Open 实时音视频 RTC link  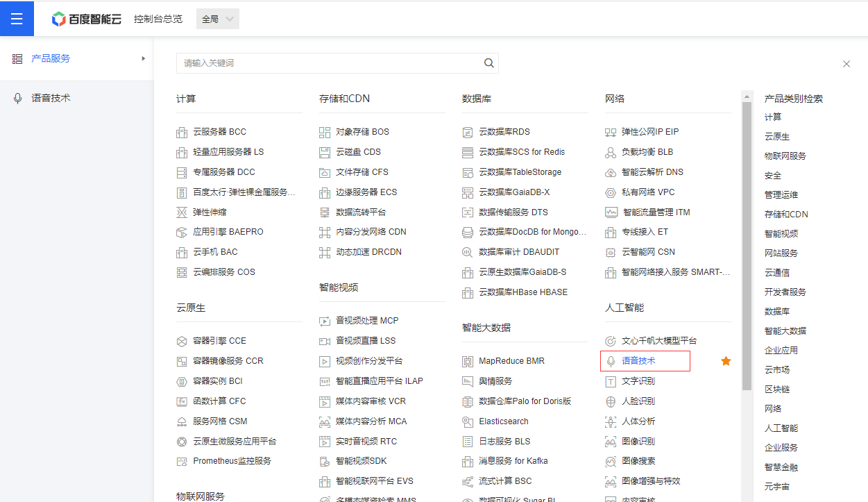(366, 442)
